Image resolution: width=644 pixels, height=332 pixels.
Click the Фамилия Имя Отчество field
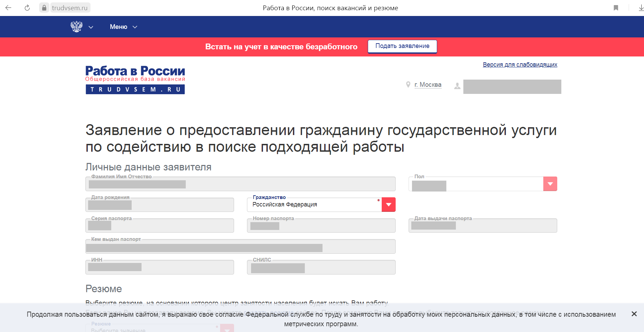(x=240, y=184)
